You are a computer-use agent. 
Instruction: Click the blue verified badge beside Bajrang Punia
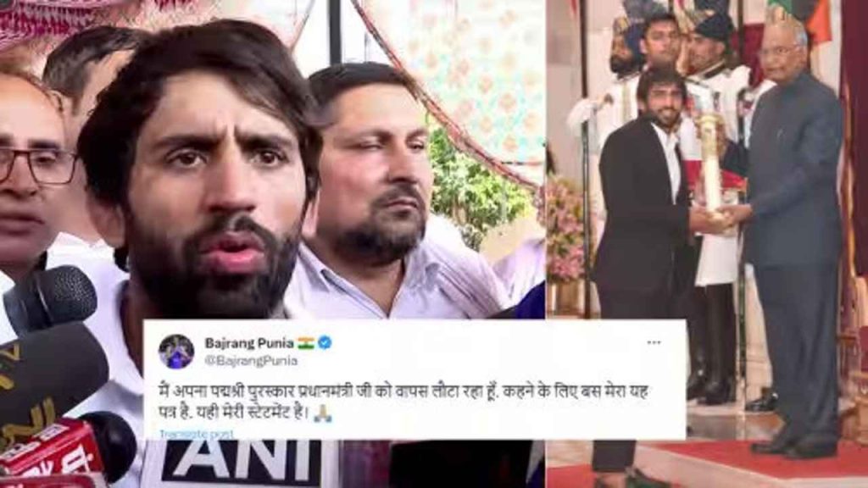(x=325, y=343)
